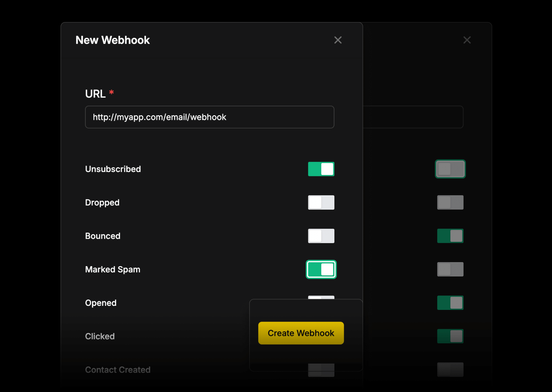Click the Marked Spam label
The height and width of the screenshot is (392, 552).
113,269
